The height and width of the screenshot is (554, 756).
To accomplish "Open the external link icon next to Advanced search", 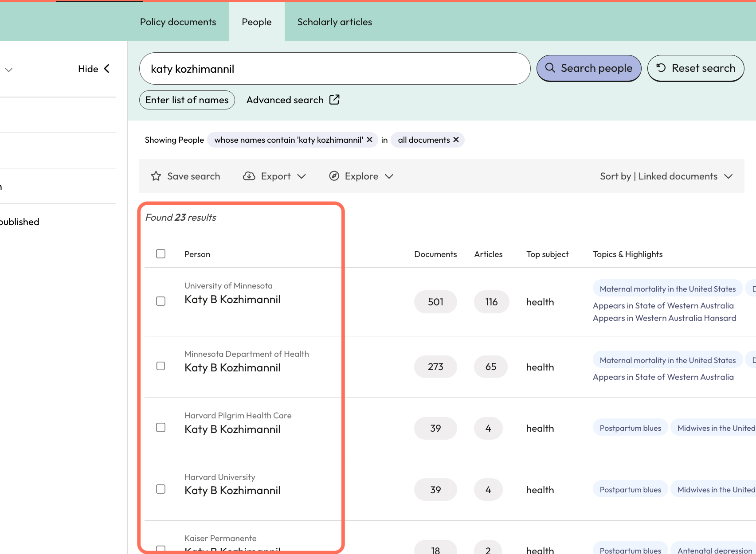I will click(334, 100).
